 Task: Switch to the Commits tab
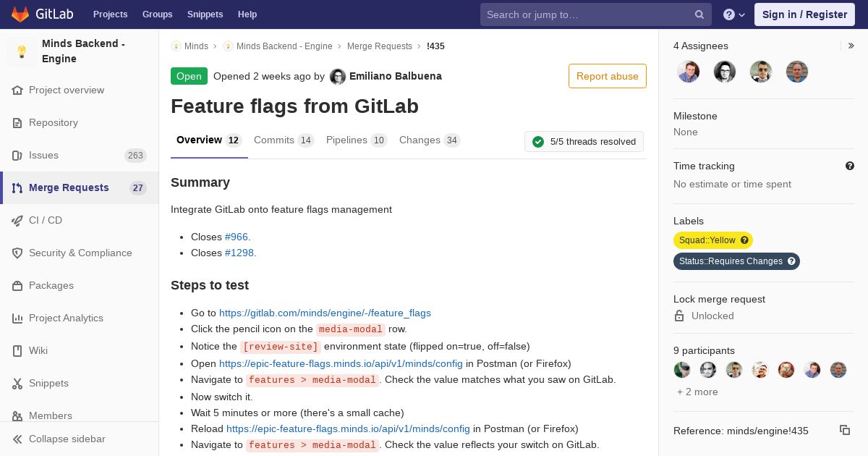click(x=274, y=140)
